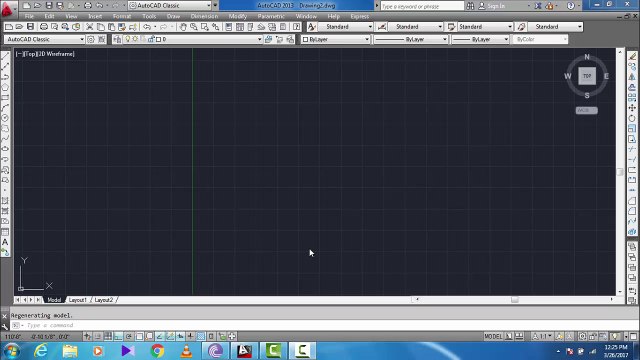Image resolution: width=640 pixels, height=360 pixels.
Task: Open the ByLayer color control dropdown
Action: click(336, 39)
